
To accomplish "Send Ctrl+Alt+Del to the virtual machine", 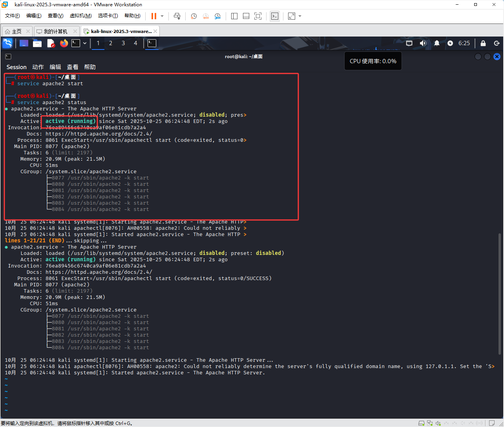I will pos(177,16).
